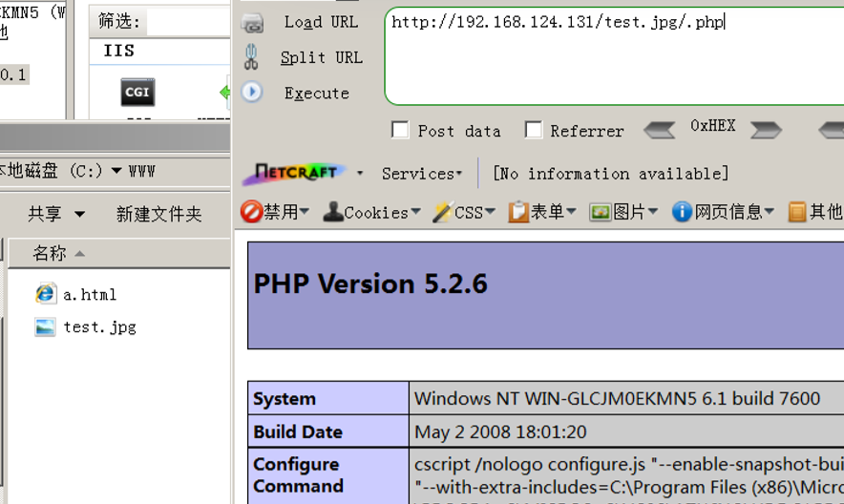This screenshot has width=844, height=504.
Task: Click the green arrow icon beside CGI
Action: tap(225, 93)
